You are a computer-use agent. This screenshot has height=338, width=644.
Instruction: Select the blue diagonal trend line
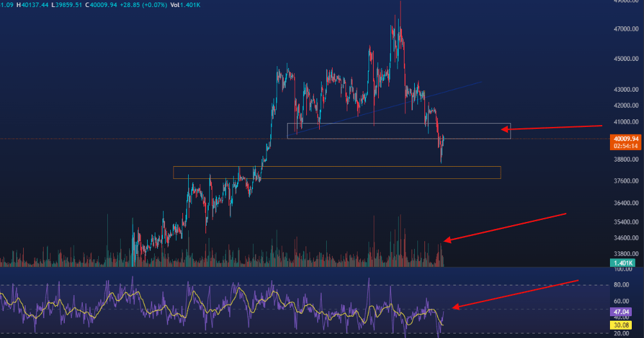click(x=449, y=90)
